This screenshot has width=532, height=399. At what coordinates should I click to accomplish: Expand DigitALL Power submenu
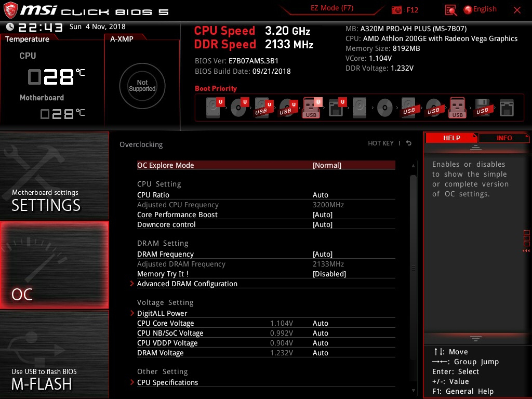click(x=162, y=313)
